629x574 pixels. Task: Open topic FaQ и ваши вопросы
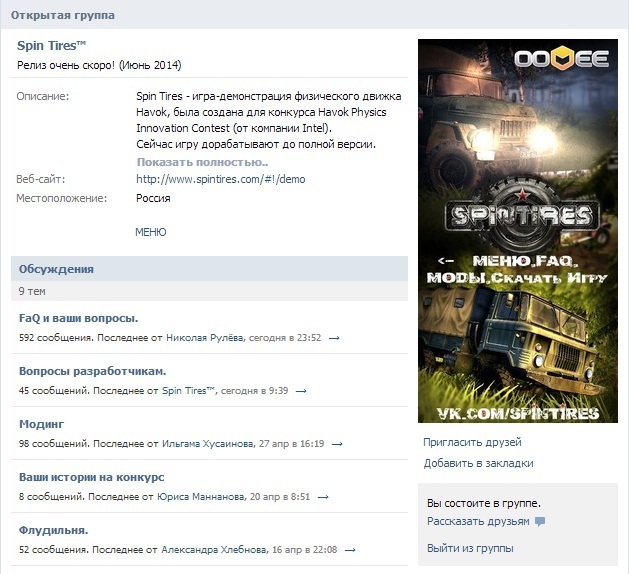click(79, 318)
